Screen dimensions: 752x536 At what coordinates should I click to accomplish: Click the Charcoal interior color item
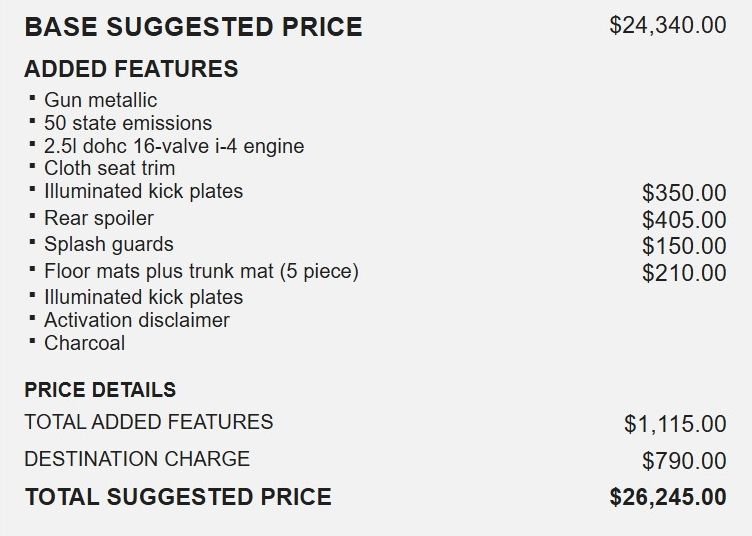coord(84,343)
